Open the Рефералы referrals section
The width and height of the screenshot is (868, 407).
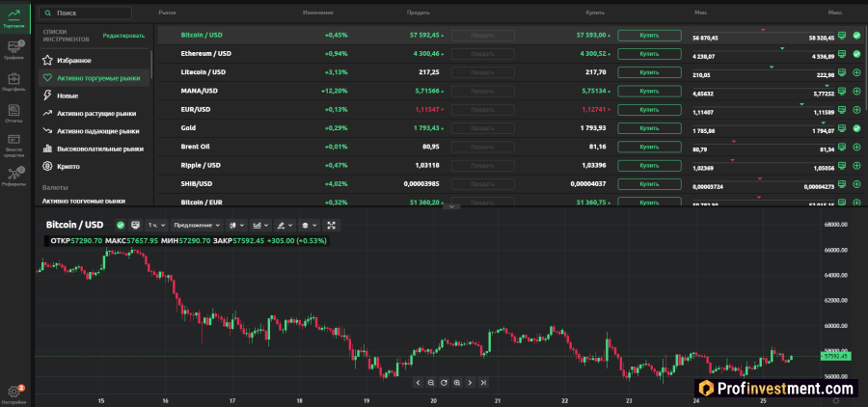point(14,176)
